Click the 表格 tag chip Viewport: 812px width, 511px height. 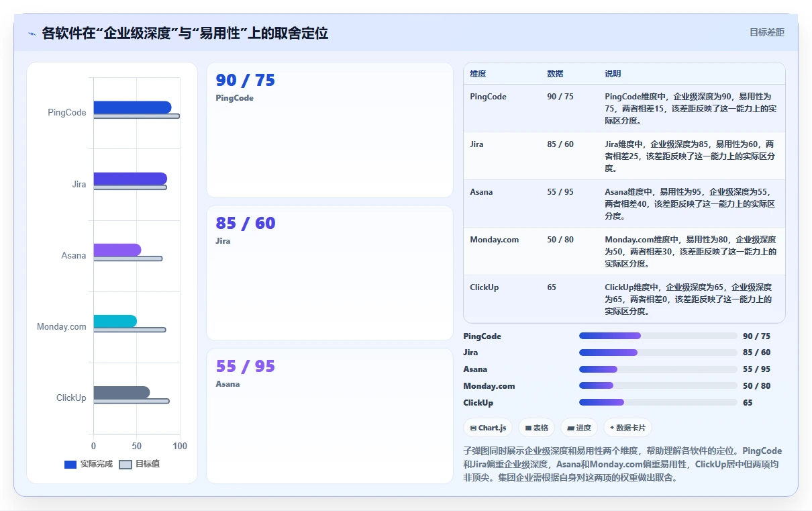click(536, 428)
